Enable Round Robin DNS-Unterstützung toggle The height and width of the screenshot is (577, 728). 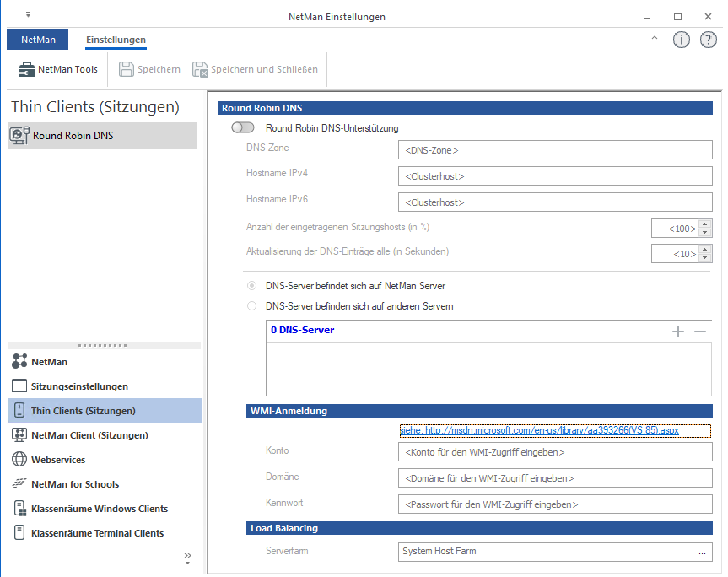click(243, 127)
